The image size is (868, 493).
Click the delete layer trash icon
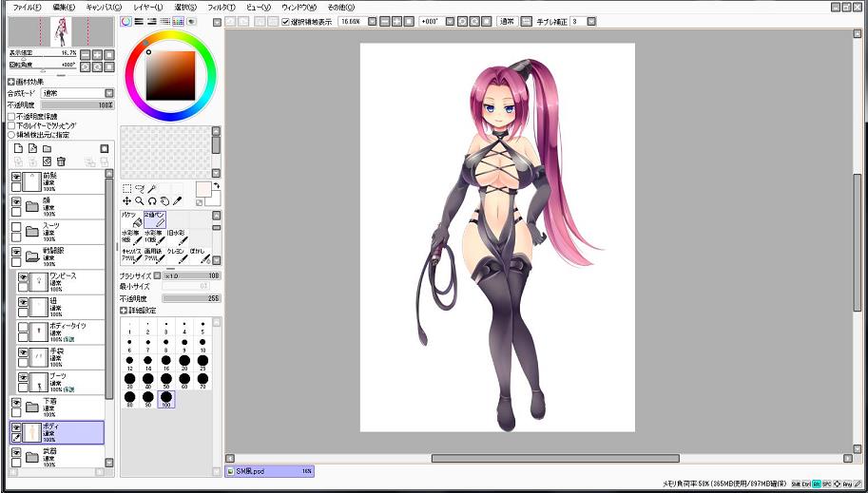click(61, 161)
